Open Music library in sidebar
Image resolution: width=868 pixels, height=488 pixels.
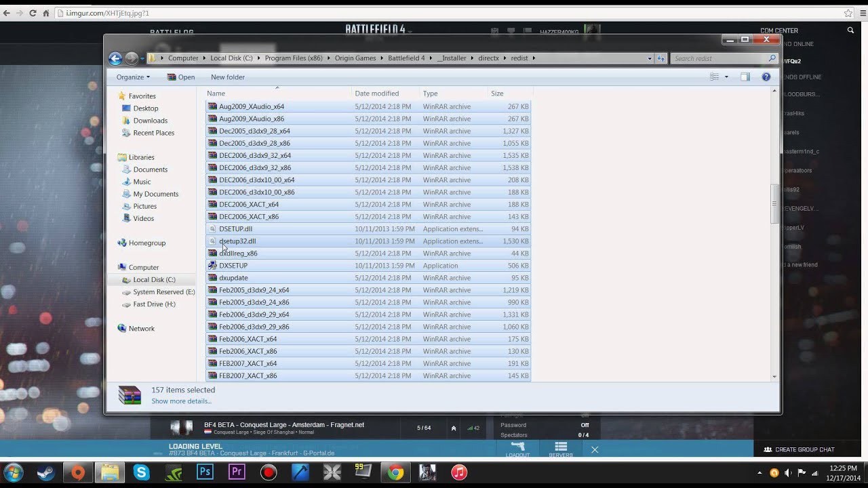(142, 182)
